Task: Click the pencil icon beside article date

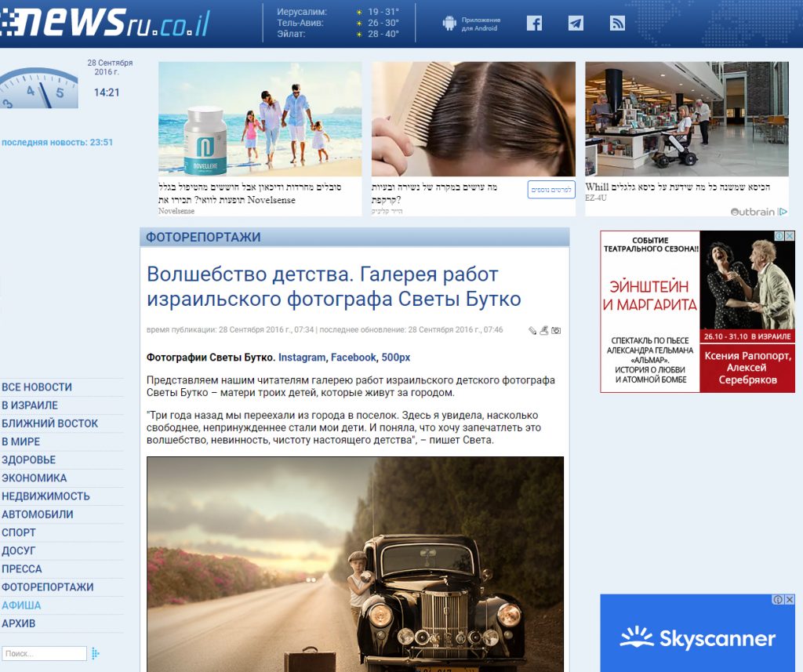Action: 533,331
